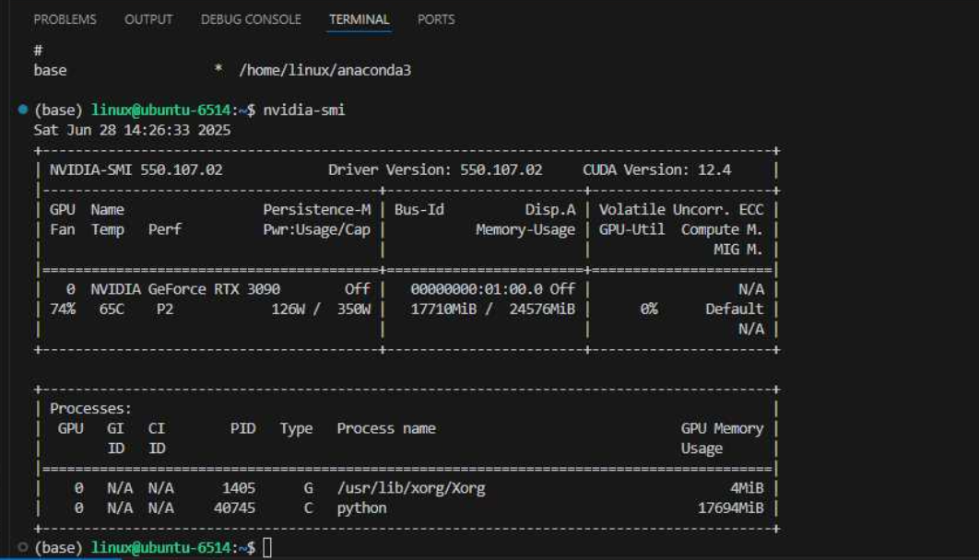Click the /home/linux/anaconda3 path in terminal
This screenshot has height=560, width=979.
click(x=324, y=70)
